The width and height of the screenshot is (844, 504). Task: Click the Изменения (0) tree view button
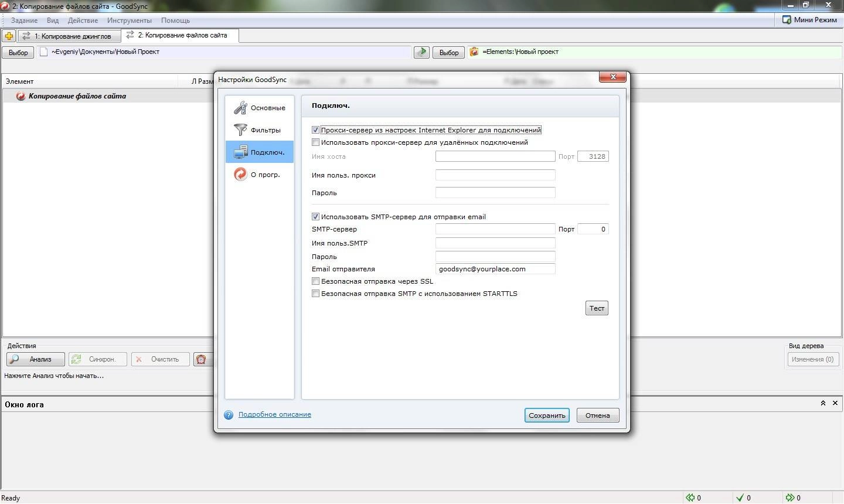[812, 359]
